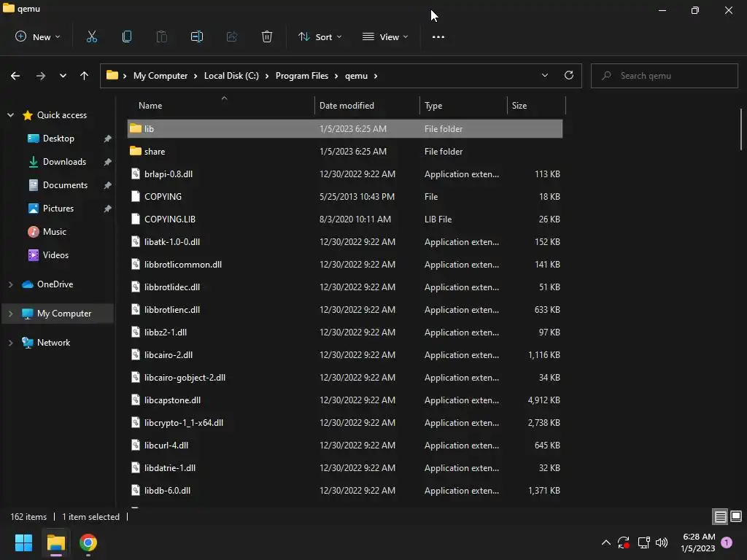Click the Delete trash can icon
Viewport: 747px width, 560px height.
(x=267, y=36)
